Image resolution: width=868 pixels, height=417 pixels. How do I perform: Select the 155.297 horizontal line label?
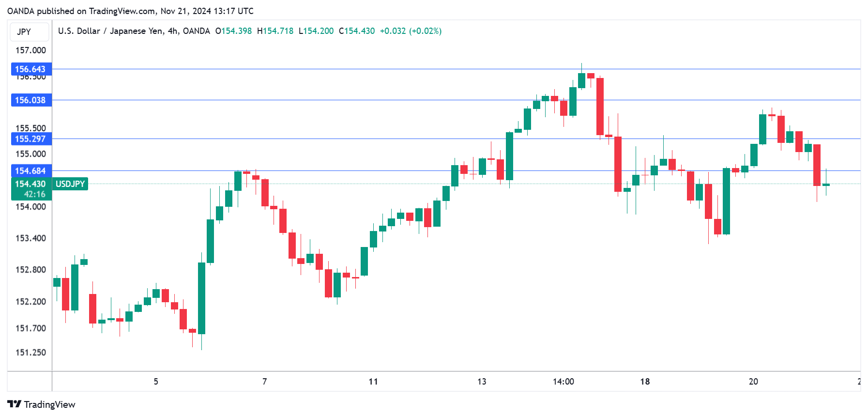tap(30, 139)
